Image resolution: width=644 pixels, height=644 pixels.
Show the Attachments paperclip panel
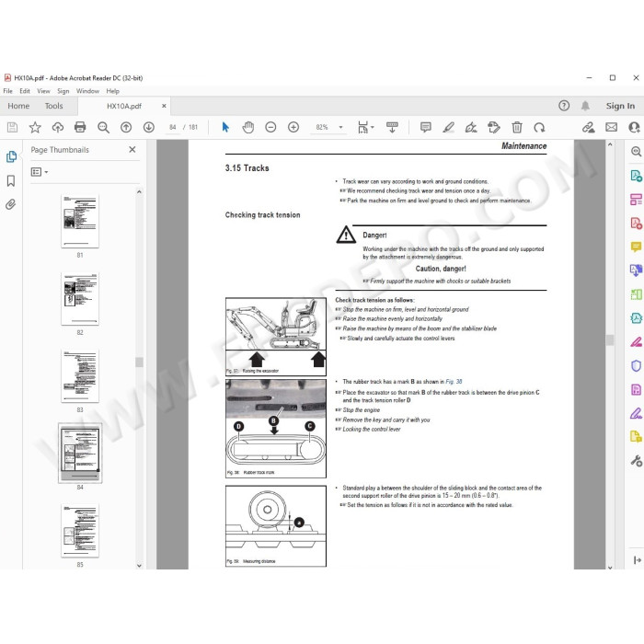pos(11,204)
